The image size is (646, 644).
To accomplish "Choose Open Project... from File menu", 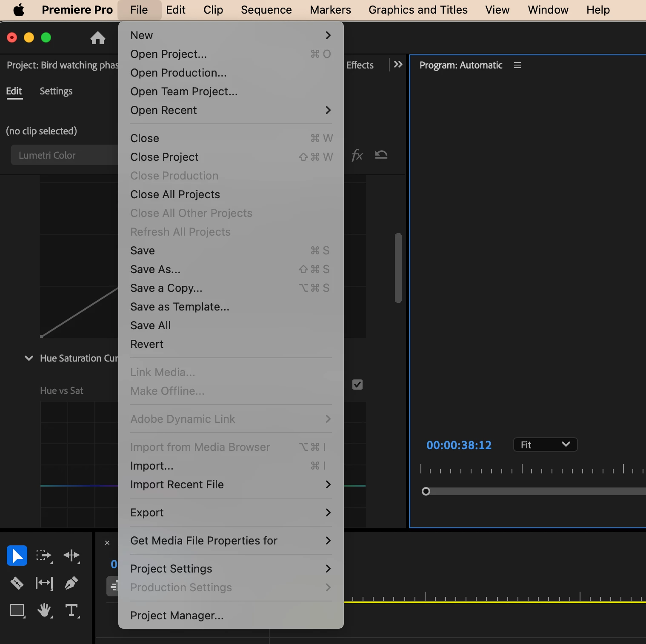I will coord(231,54).
